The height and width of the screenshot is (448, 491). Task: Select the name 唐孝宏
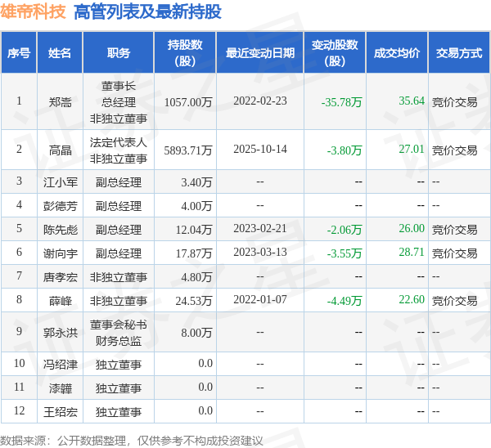coord(60,277)
